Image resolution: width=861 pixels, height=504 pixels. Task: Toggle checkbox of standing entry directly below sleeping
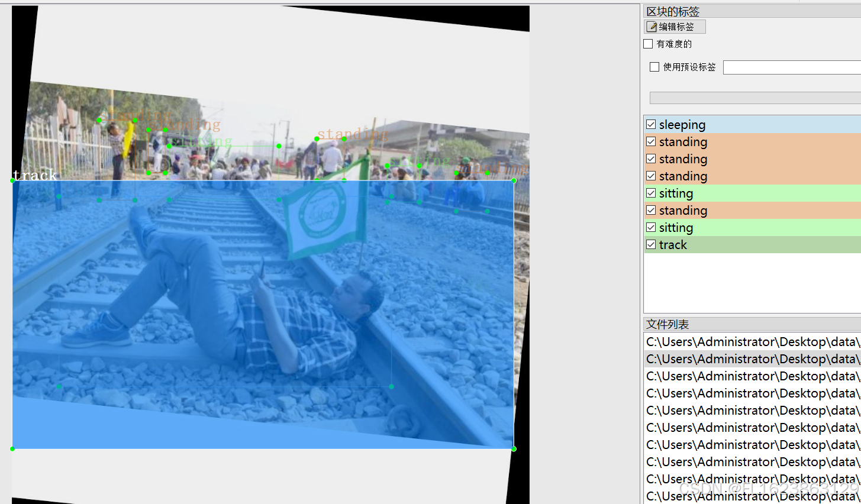coord(651,141)
